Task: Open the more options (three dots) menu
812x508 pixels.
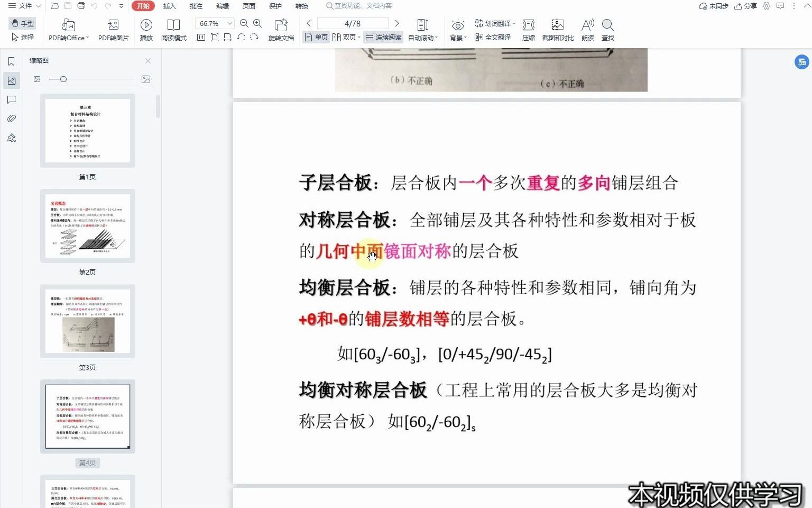Action: [x=793, y=6]
